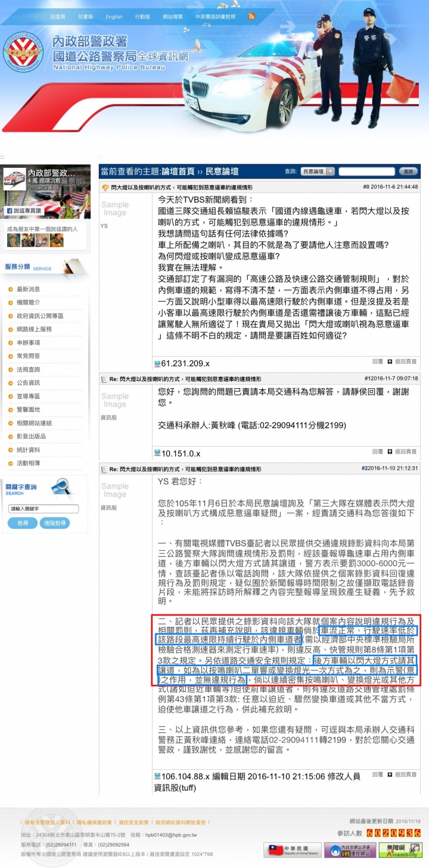This screenshot has width=429, height=868.
Task: Open the Republic of China (Taiwan) flag badge
Action: point(293,850)
